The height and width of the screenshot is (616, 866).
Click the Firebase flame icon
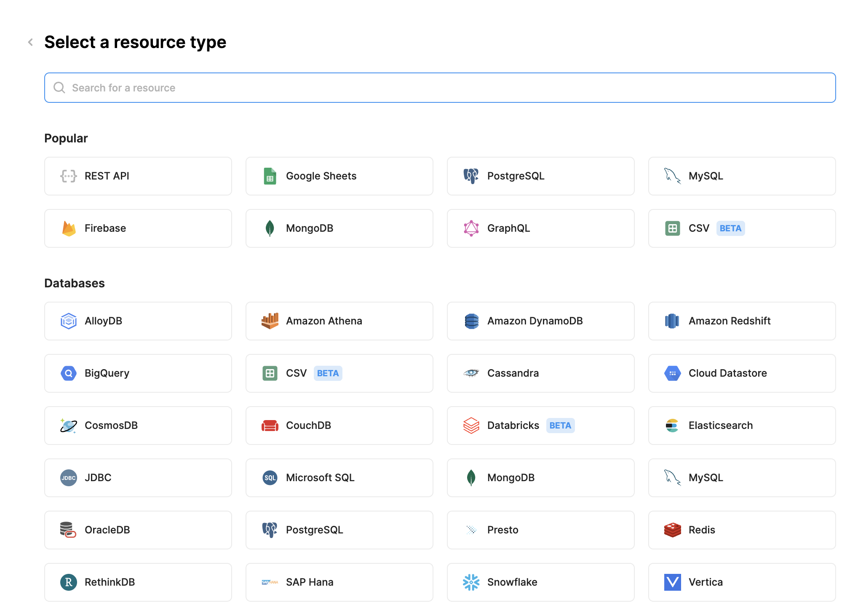(x=69, y=228)
